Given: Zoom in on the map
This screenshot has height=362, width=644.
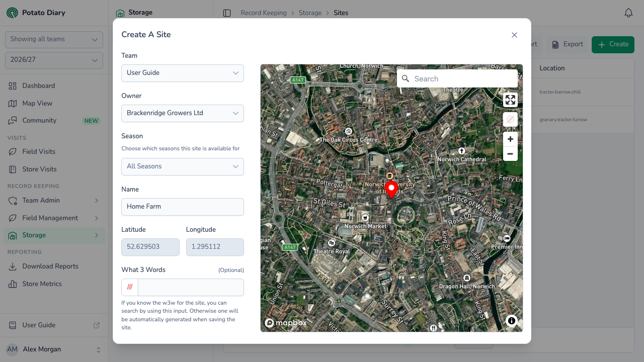Looking at the screenshot, I should click(510, 139).
